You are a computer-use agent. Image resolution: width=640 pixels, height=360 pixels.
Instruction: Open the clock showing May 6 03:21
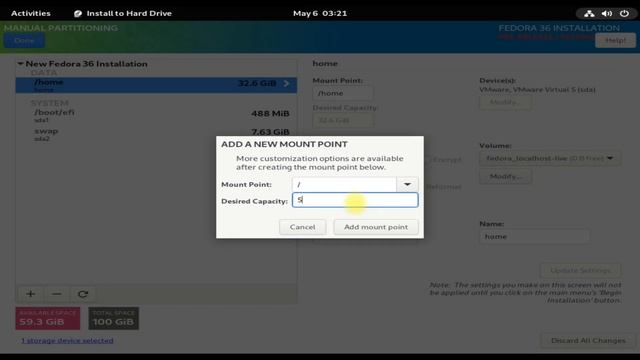pyautogui.click(x=320, y=13)
